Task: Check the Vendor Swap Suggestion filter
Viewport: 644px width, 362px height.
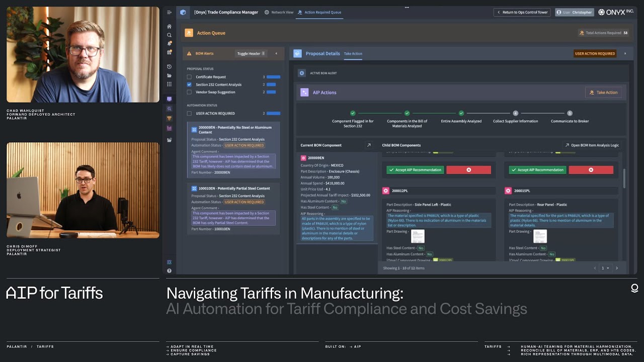Action: point(189,92)
